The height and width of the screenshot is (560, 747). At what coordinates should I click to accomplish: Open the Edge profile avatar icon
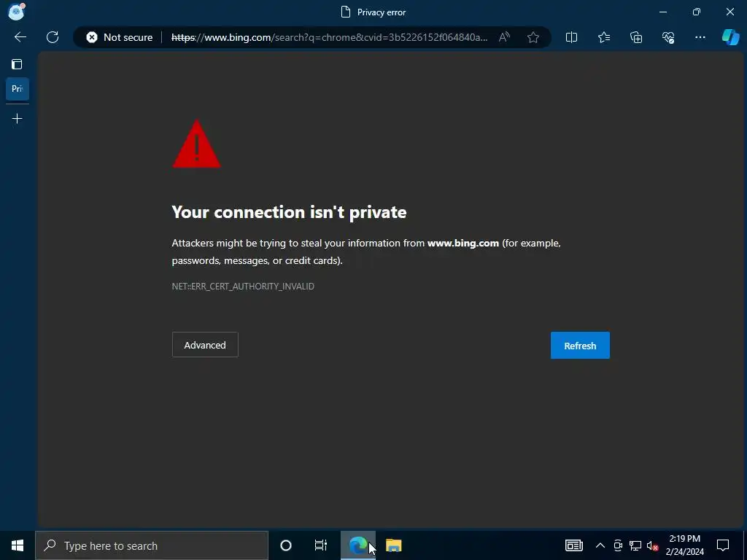(x=16, y=12)
